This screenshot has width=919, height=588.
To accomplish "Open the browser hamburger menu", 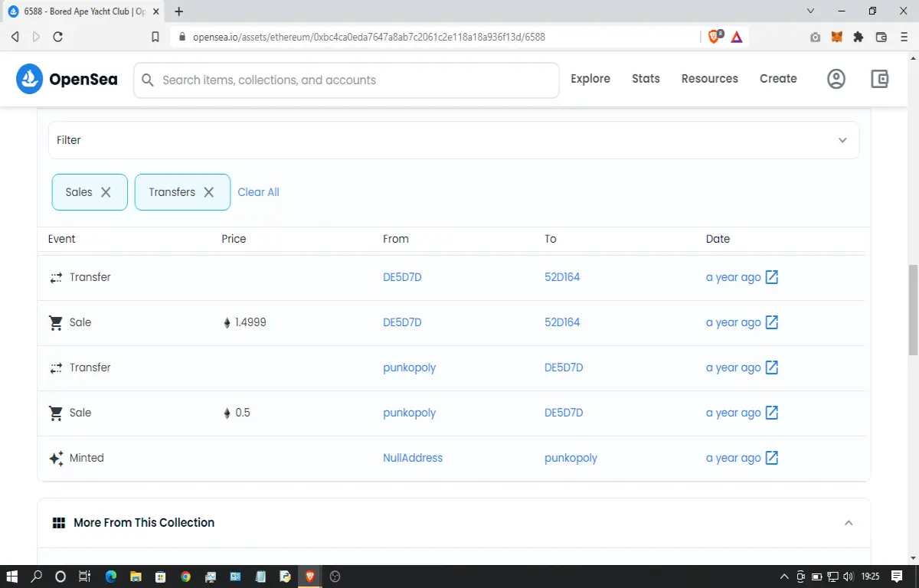I will (904, 37).
